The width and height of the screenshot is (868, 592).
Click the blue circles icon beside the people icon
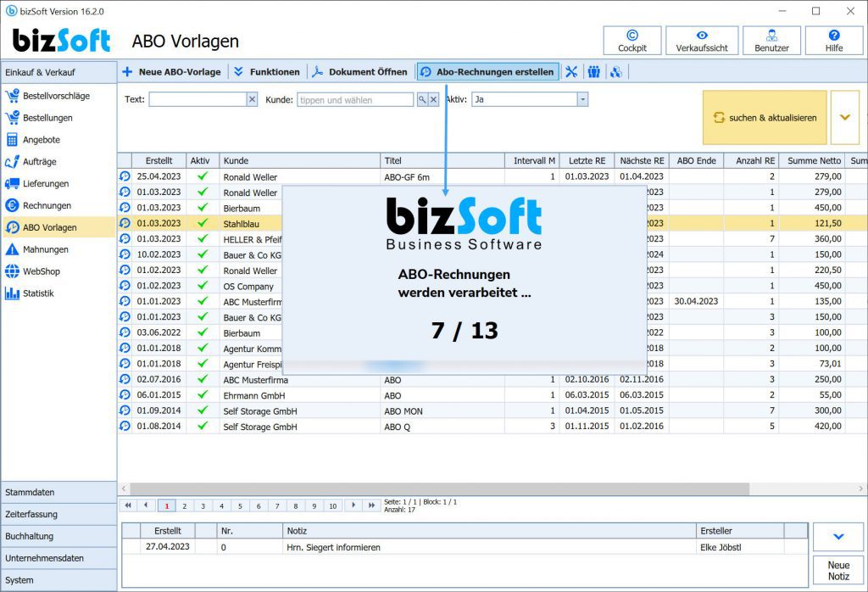616,72
